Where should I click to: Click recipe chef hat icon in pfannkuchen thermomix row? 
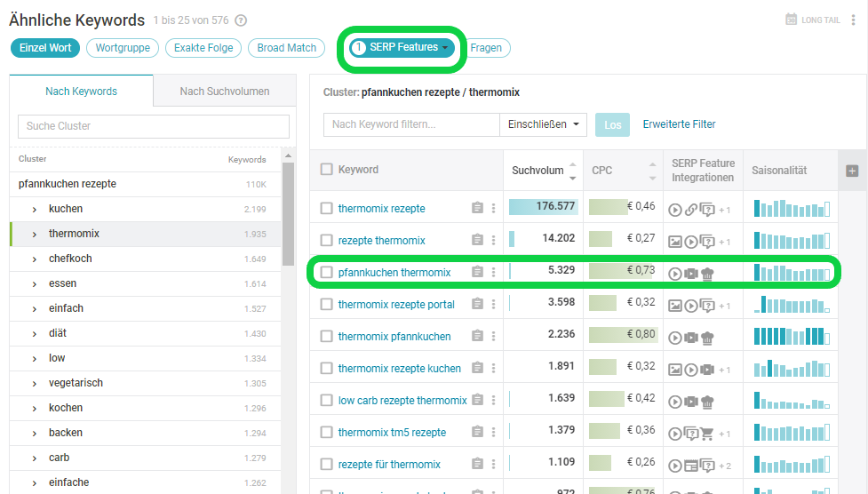tap(707, 274)
